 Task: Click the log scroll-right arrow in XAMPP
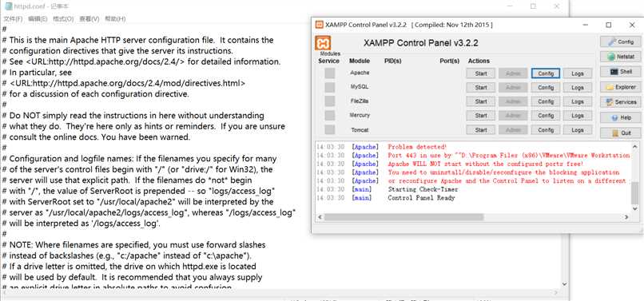(626, 217)
